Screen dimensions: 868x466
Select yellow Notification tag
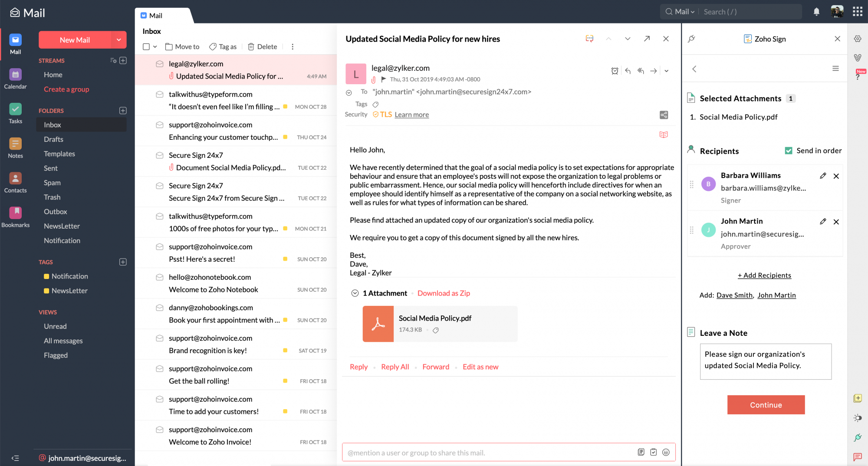(66, 276)
